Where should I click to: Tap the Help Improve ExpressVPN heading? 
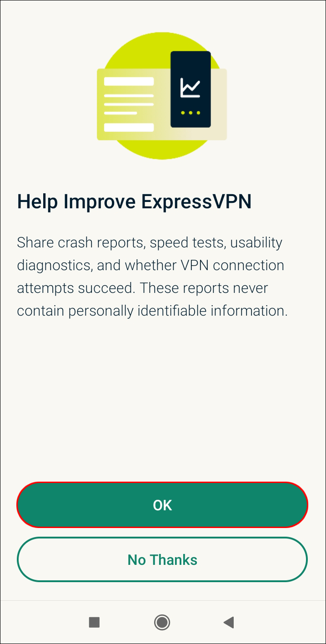tap(134, 202)
